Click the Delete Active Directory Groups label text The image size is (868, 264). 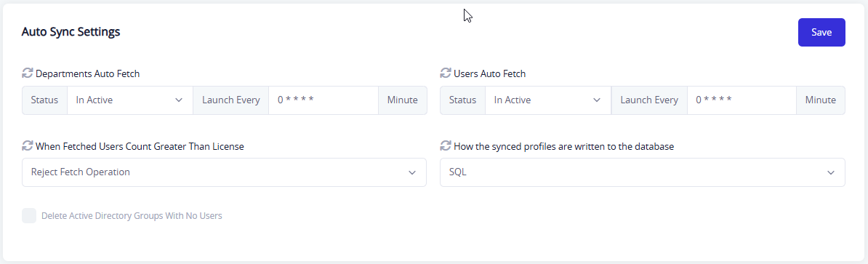[132, 216]
